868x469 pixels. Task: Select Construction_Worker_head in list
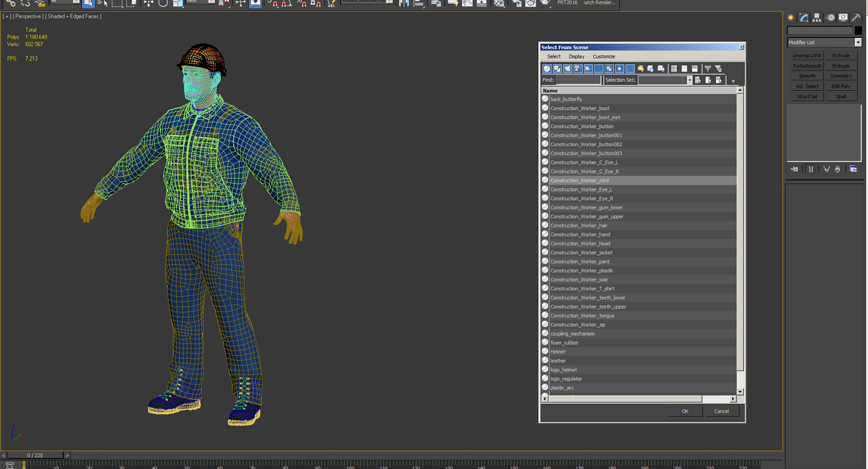tap(639, 244)
